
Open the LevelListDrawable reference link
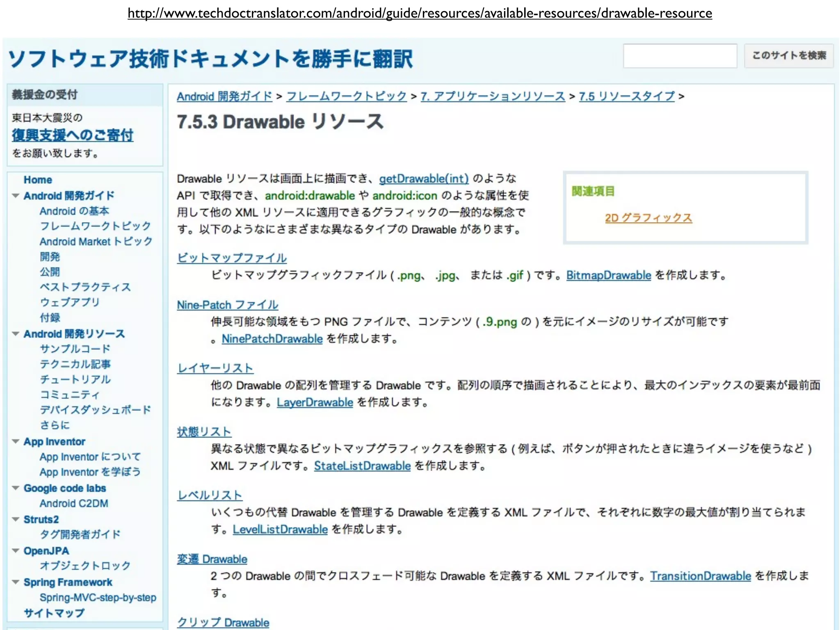280,530
